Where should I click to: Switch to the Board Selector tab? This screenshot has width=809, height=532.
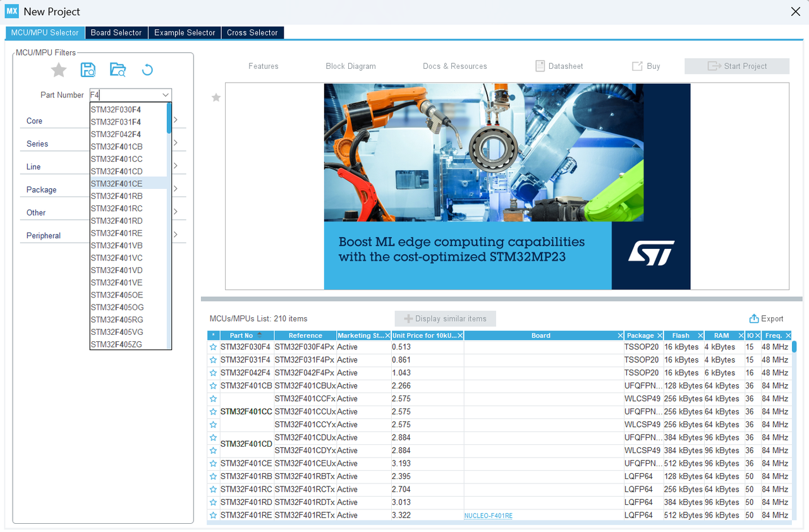[x=116, y=33]
